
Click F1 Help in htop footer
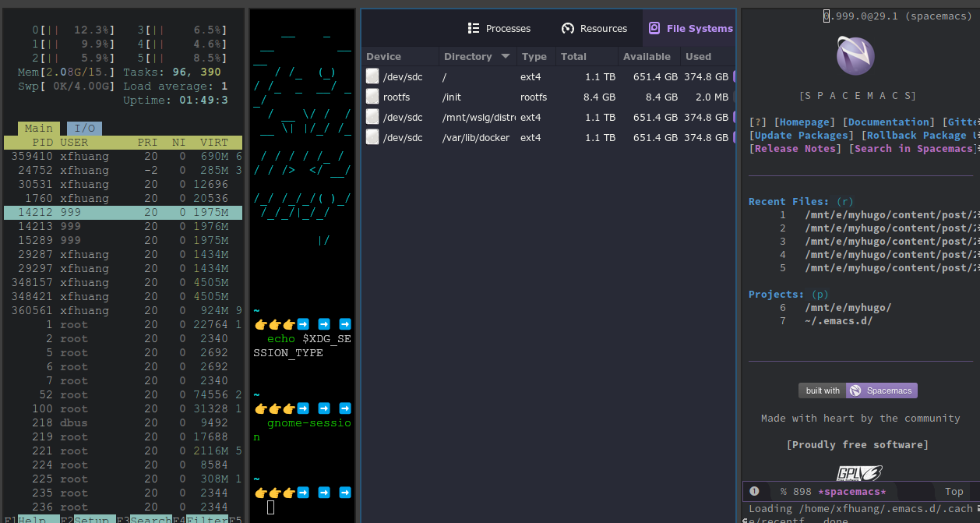[x=30, y=519]
